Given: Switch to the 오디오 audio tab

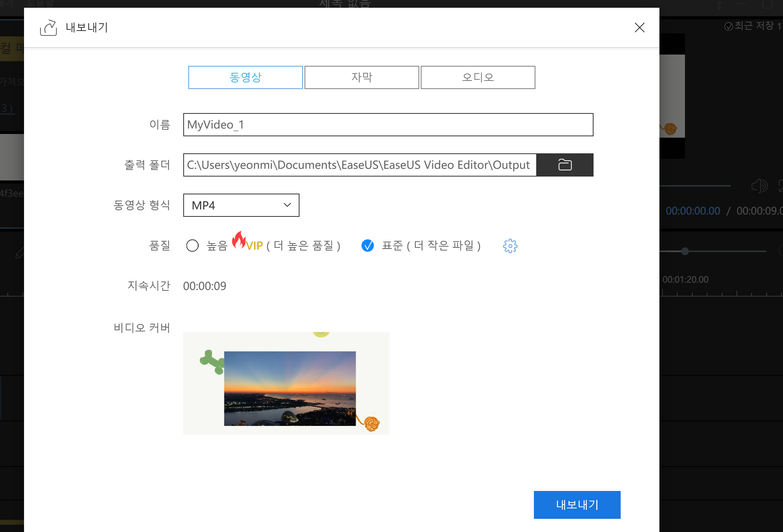Looking at the screenshot, I should point(478,77).
